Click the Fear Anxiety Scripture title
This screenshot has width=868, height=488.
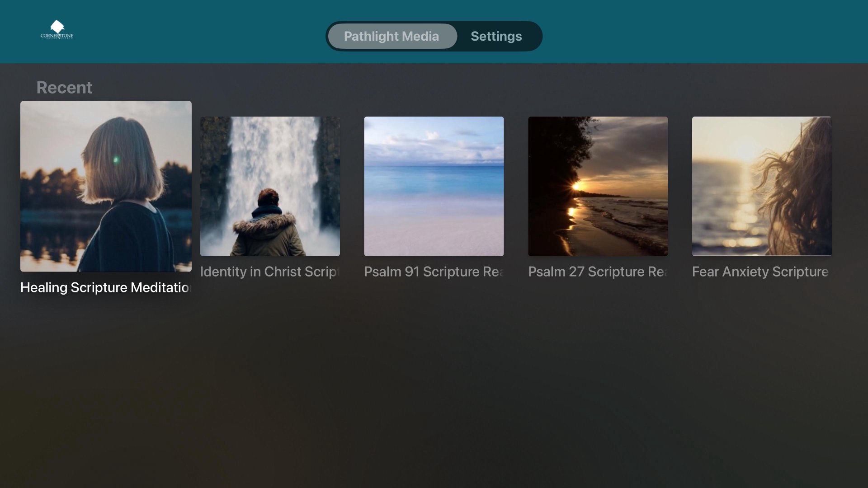click(x=760, y=272)
